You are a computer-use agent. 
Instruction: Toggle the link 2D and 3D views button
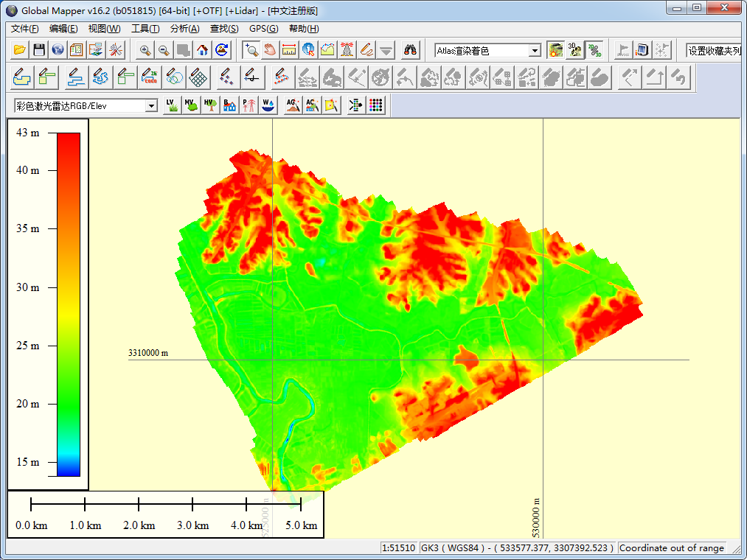point(594,49)
